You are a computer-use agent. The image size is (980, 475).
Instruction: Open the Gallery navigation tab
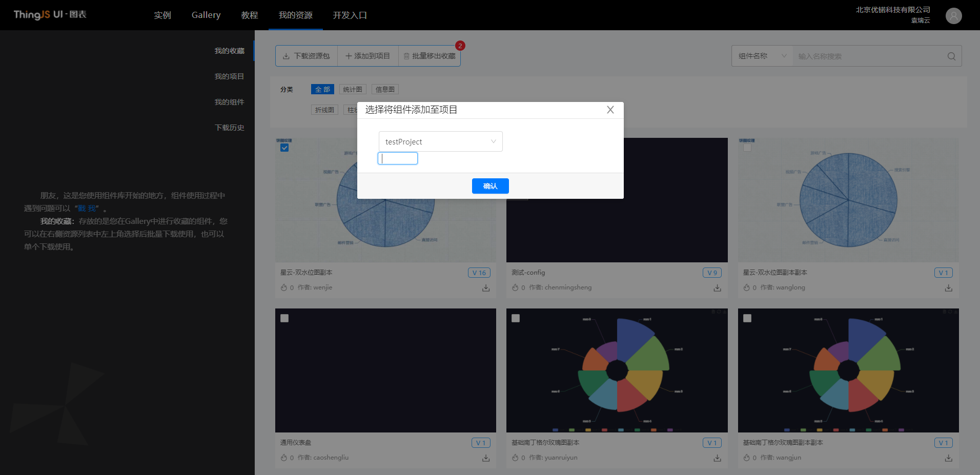click(x=206, y=15)
